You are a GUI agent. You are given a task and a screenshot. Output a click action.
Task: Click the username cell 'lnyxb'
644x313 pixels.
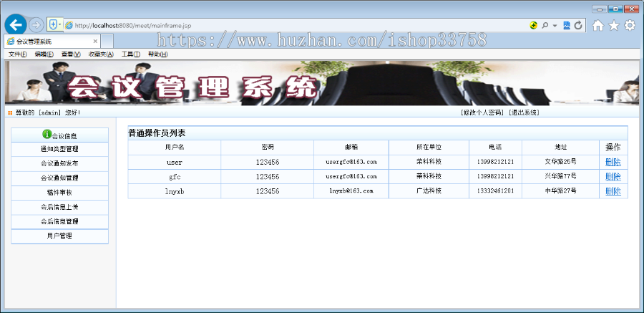coord(175,191)
